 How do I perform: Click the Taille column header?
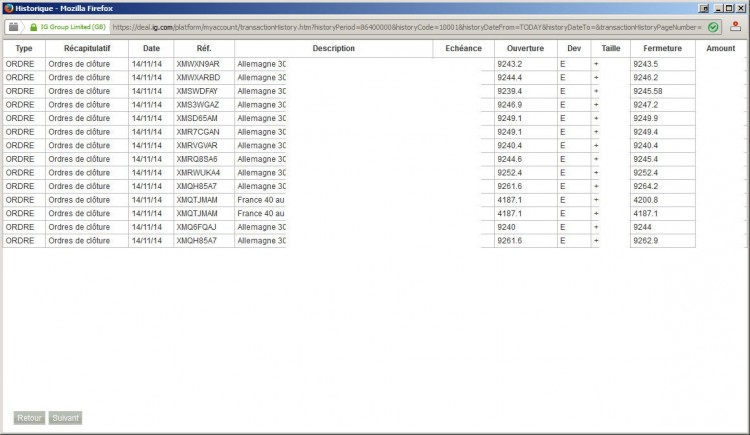click(x=611, y=48)
